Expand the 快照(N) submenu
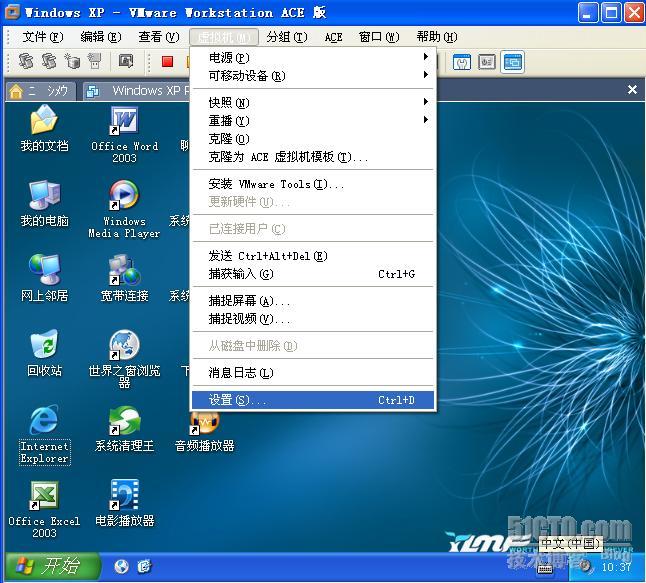This screenshot has width=646, height=583. point(313,103)
